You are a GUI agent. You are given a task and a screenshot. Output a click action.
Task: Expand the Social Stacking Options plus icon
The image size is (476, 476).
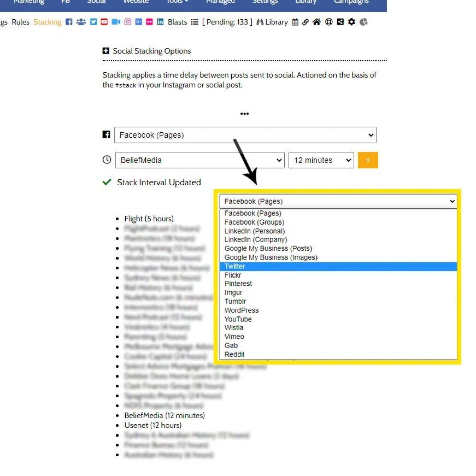pos(106,51)
